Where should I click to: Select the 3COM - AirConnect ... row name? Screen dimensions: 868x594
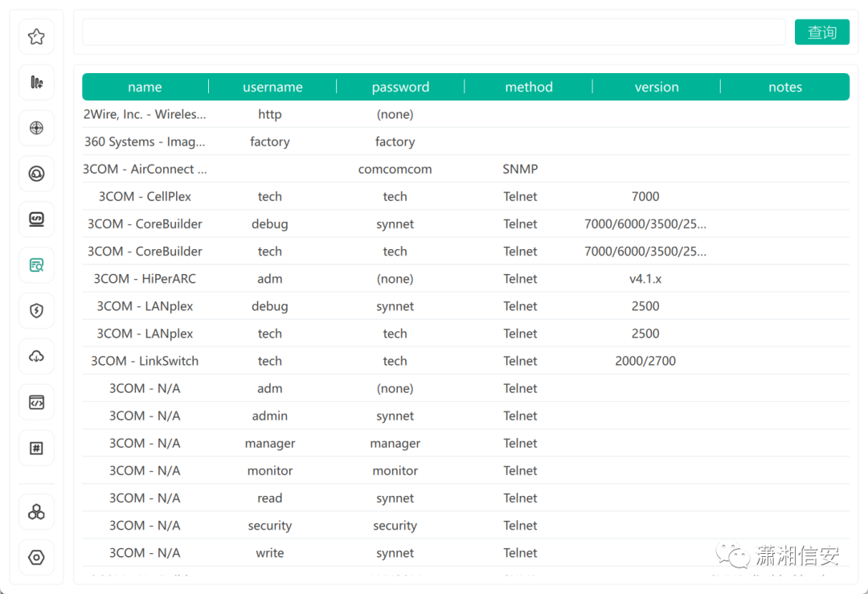(145, 170)
